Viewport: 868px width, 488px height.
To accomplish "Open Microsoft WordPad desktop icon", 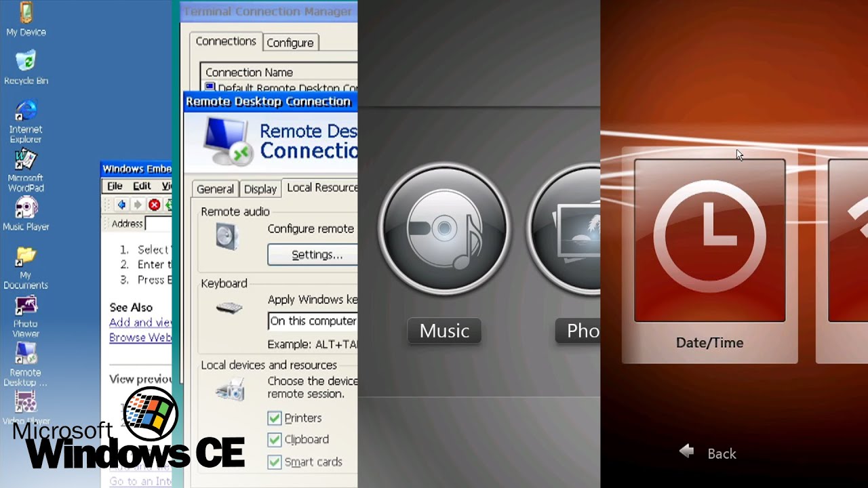I will pos(26,171).
